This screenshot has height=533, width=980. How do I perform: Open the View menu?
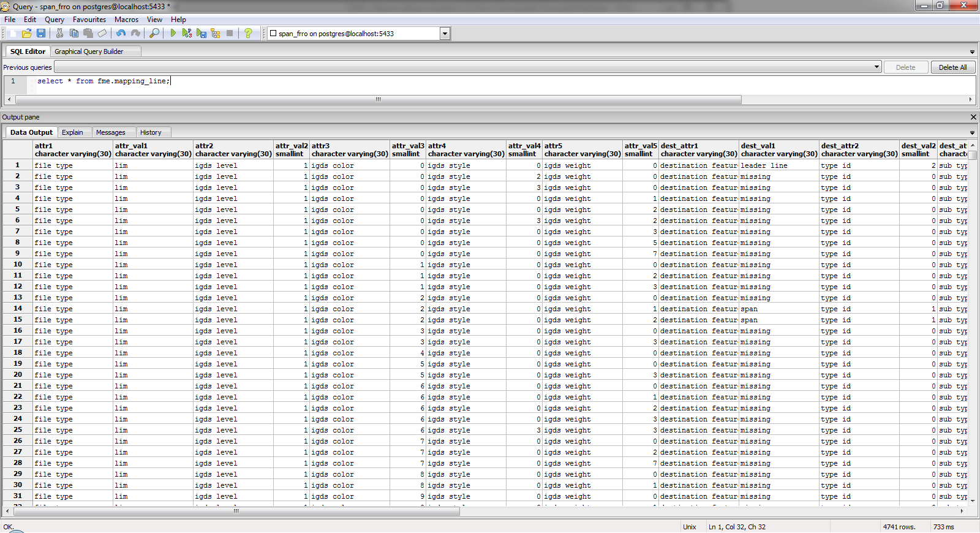click(154, 20)
